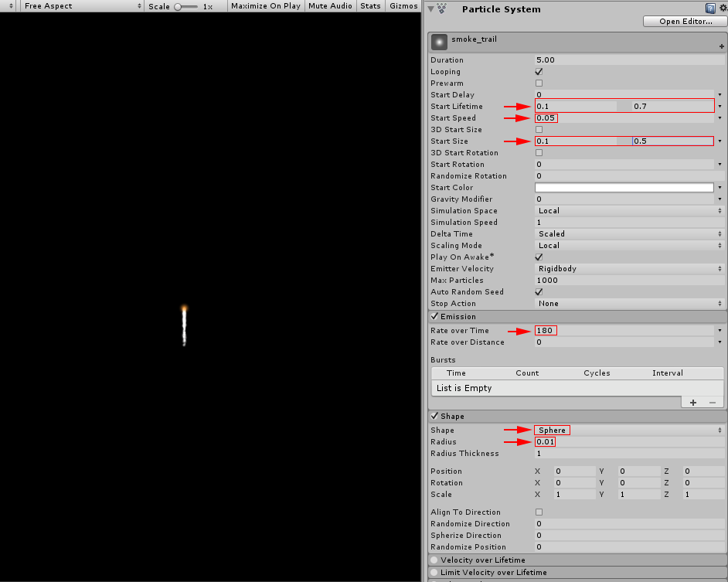Click shape Position Y field

(x=639, y=471)
